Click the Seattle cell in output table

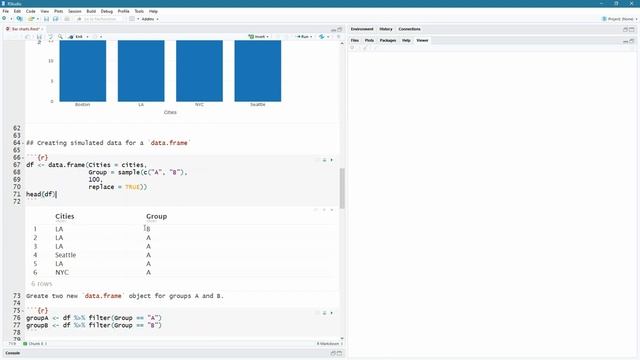pyautogui.click(x=66, y=255)
